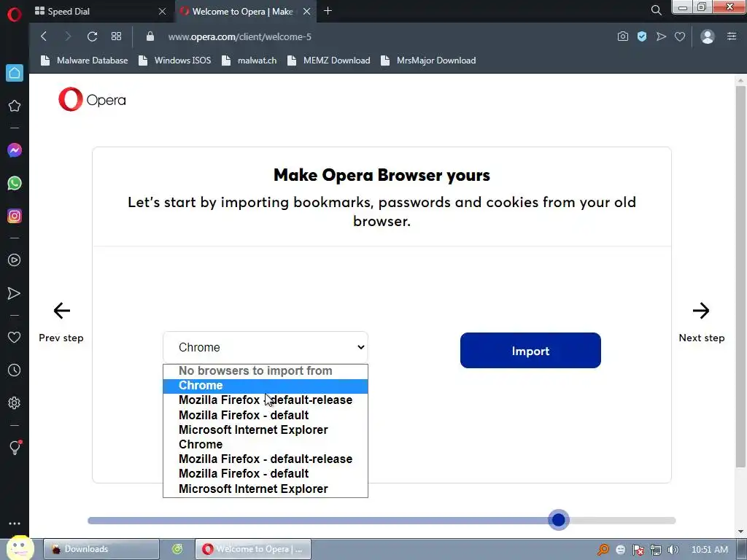Viewport: 747px width, 560px height.
Task: Select last Microsoft Internet Explorer option
Action: point(266,489)
